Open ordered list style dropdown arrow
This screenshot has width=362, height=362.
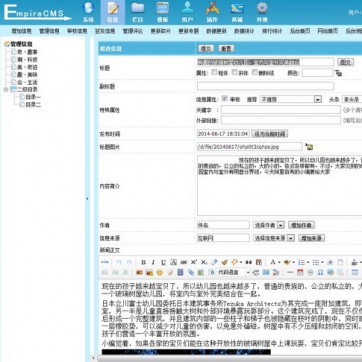(308, 263)
